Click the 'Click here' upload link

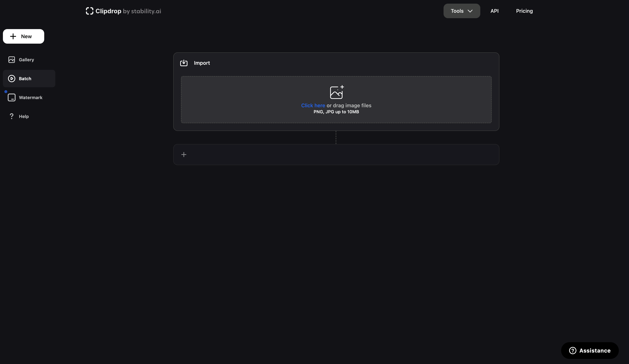313,105
